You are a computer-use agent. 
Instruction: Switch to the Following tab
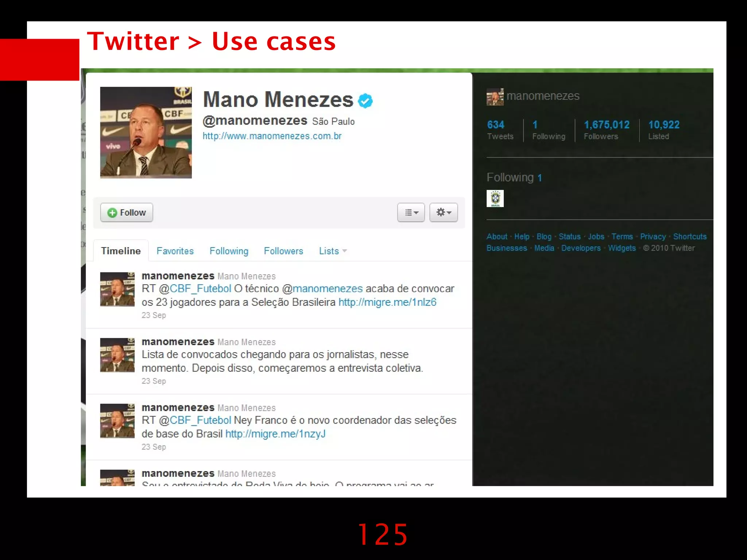(x=229, y=251)
